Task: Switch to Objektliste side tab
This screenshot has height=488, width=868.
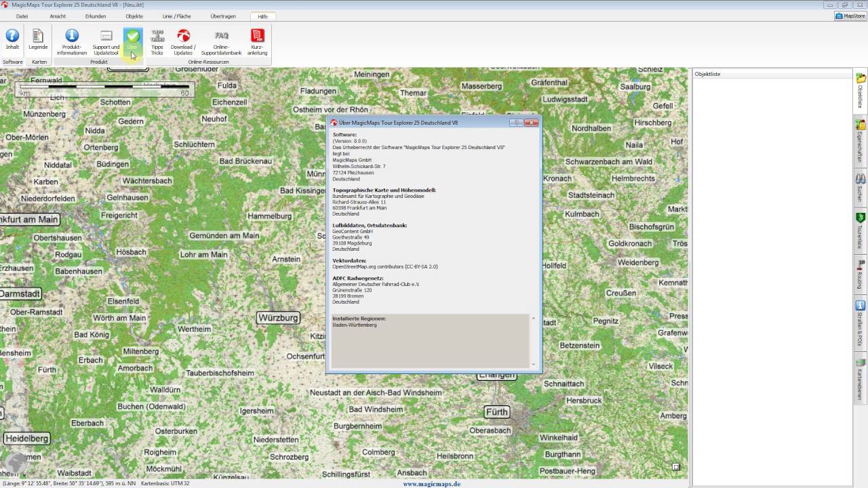Action: [x=861, y=91]
